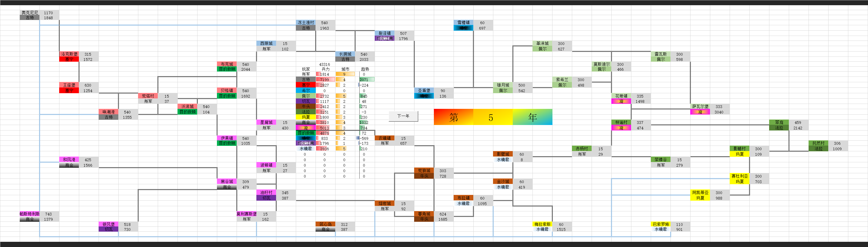The width and height of the screenshot is (868, 247).
Task: Select trend value 2071 in scoreboard
Action: tap(365, 80)
